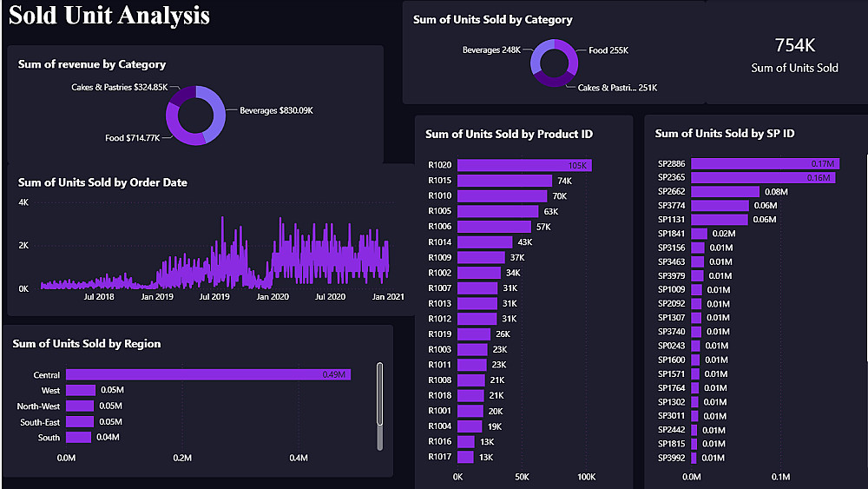The height and width of the screenshot is (489, 868).
Task: Click 'Sum of Units Sold by SP ID' title
Action: coord(725,134)
